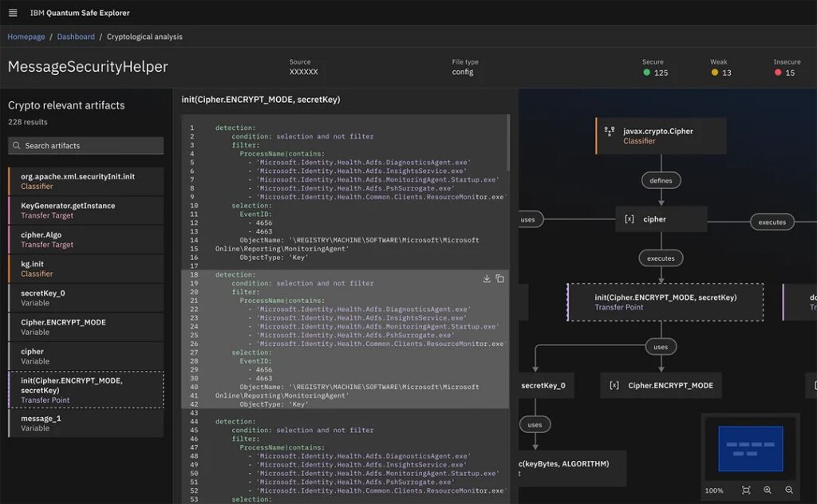Zoom in on the dependency graph
This screenshot has width=817, height=504.
(768, 490)
